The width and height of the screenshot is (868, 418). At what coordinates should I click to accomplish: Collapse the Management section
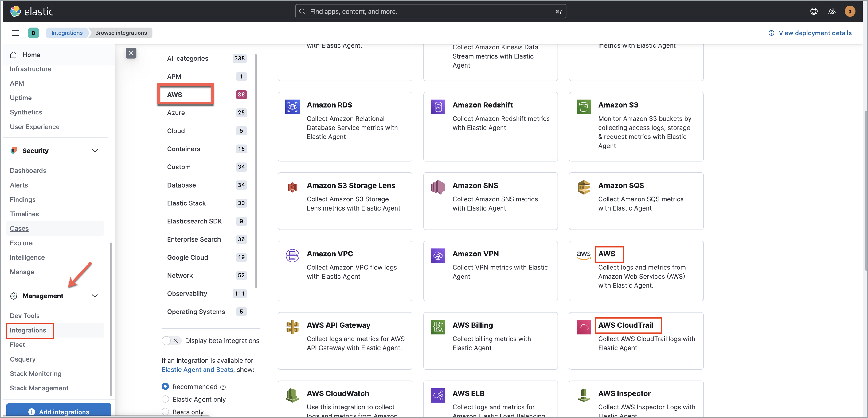(95, 296)
